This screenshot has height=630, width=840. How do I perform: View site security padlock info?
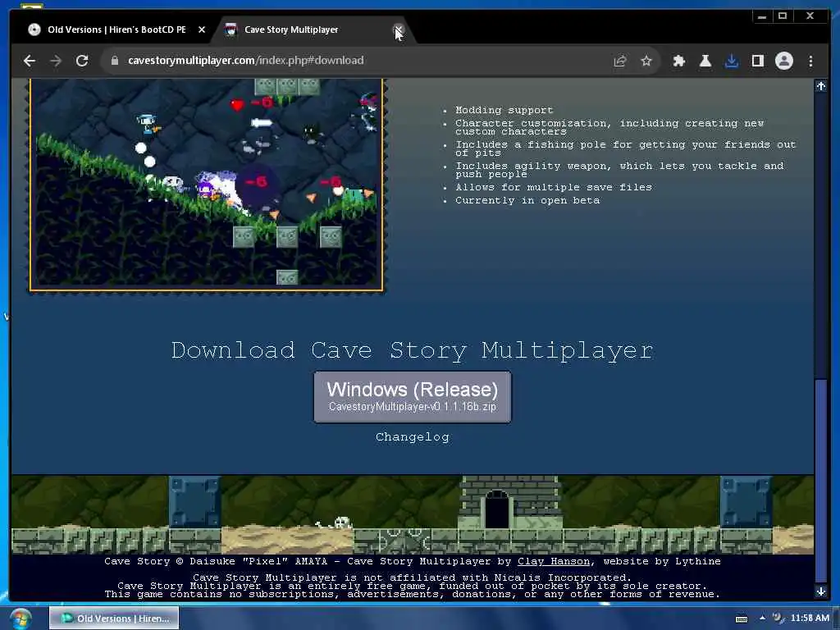[114, 61]
